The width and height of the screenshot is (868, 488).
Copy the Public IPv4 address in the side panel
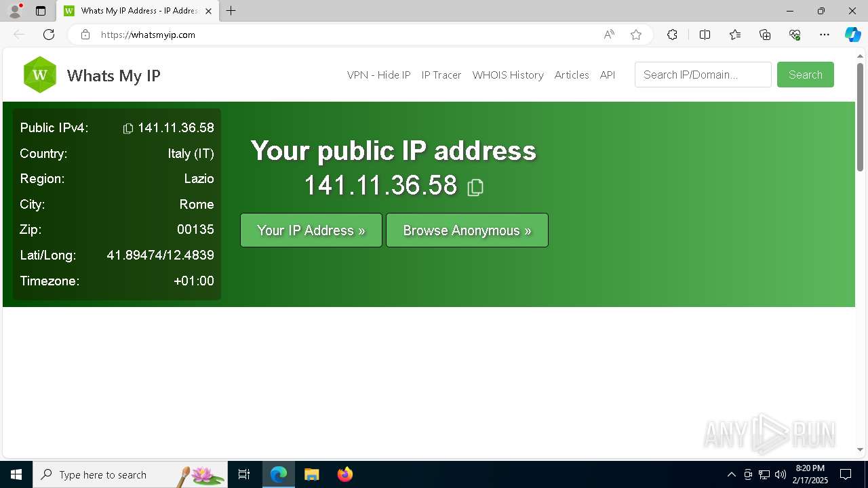click(x=128, y=128)
